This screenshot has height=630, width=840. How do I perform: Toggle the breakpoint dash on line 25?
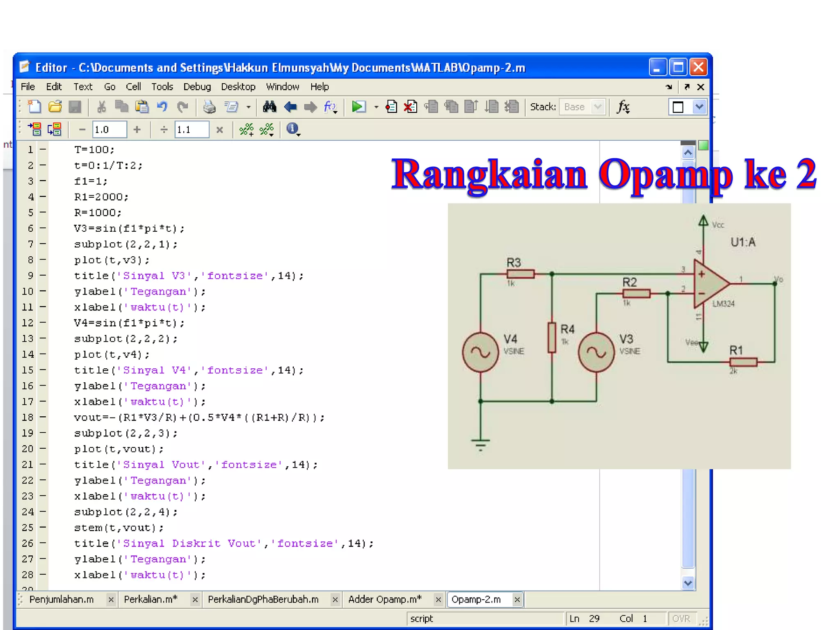(43, 527)
